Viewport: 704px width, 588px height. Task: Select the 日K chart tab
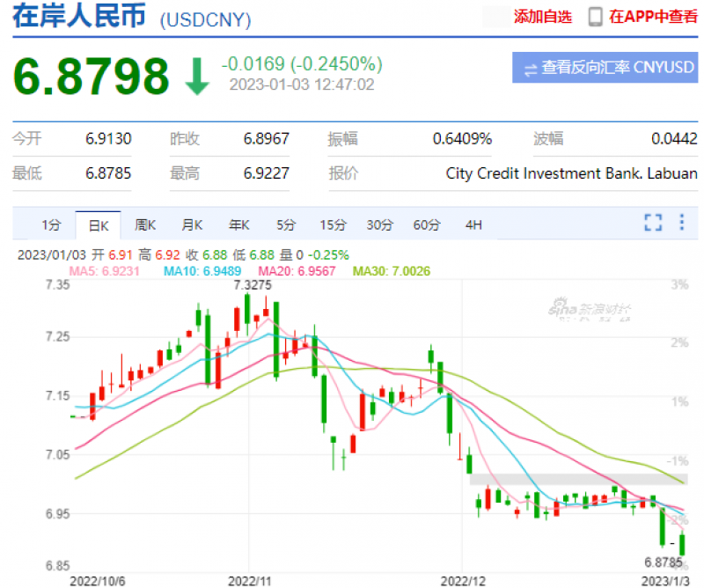pos(99,225)
